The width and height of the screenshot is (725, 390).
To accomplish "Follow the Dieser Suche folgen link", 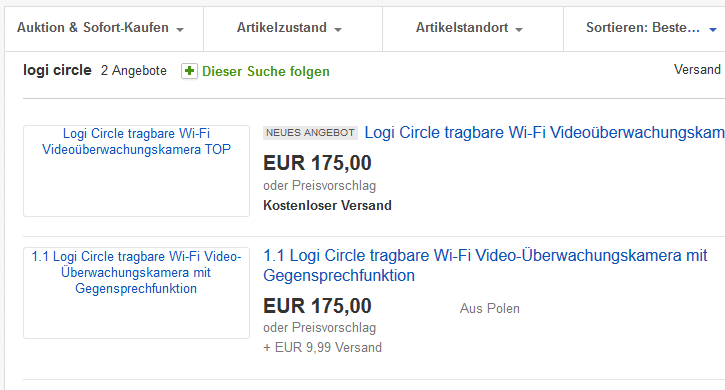I will click(x=266, y=72).
